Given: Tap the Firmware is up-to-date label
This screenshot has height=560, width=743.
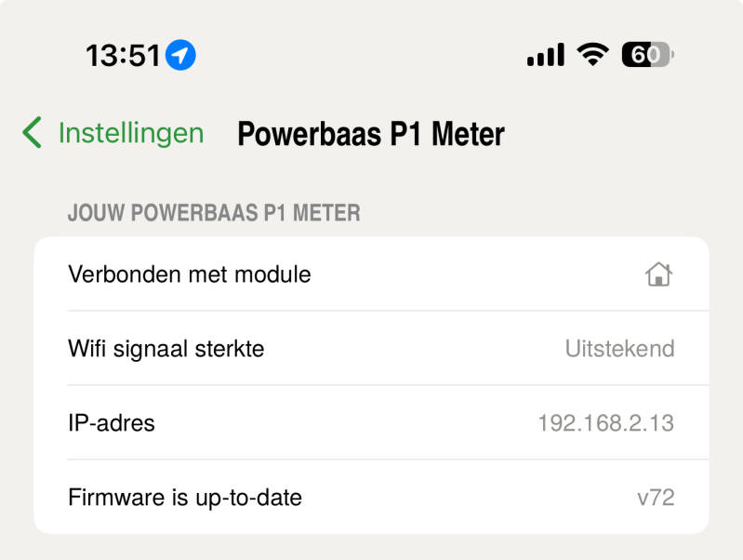Looking at the screenshot, I should (185, 498).
